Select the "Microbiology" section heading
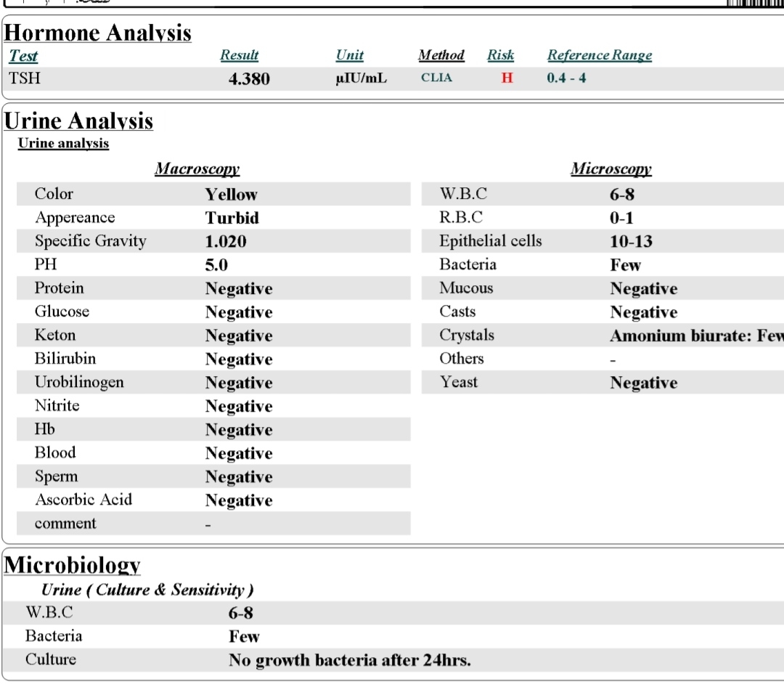The image size is (784, 684). tap(72, 565)
